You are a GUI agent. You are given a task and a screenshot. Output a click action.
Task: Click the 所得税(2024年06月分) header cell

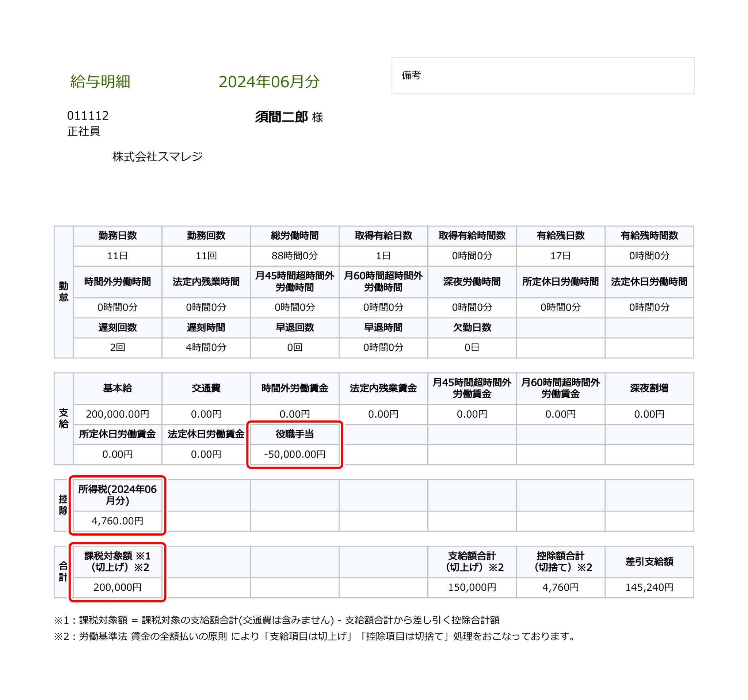pos(117,495)
